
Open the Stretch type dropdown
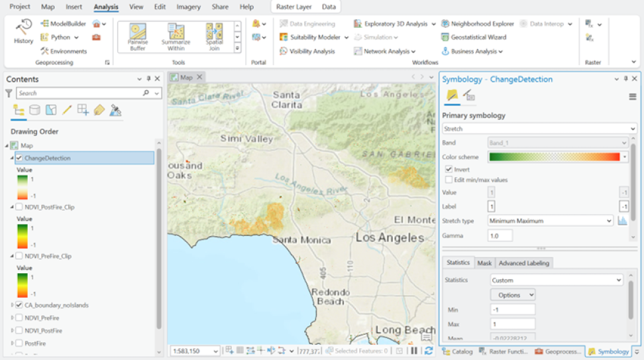pos(551,221)
